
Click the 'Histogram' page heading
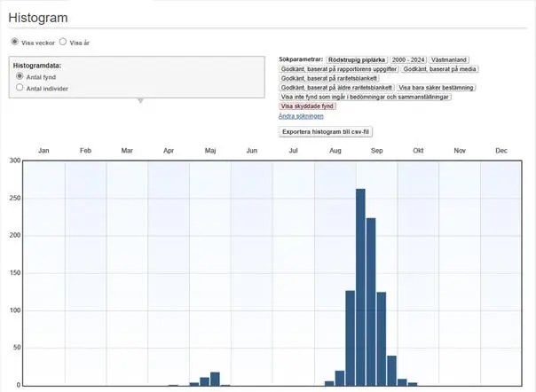point(38,19)
